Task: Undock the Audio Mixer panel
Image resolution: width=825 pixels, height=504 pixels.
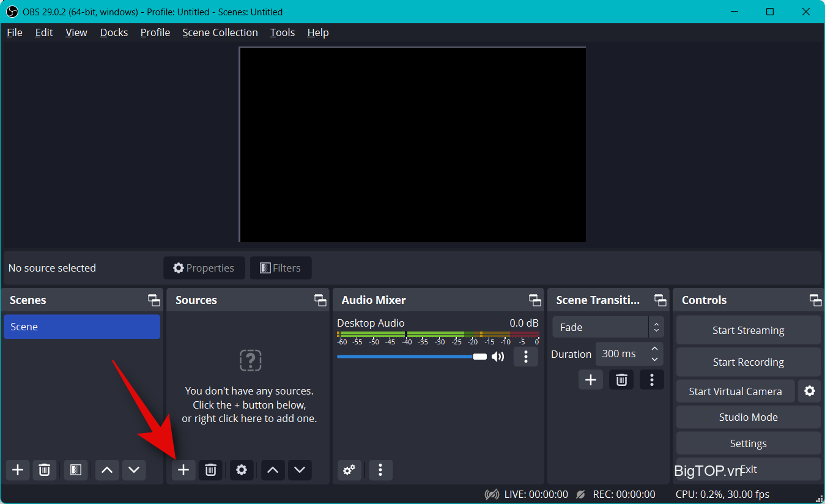Action: tap(535, 300)
